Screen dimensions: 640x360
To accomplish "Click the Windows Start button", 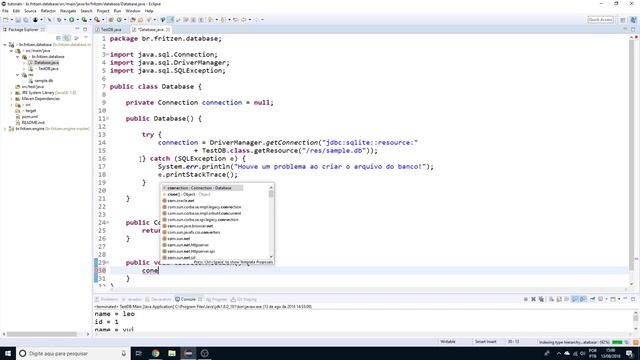I will tap(8, 353).
